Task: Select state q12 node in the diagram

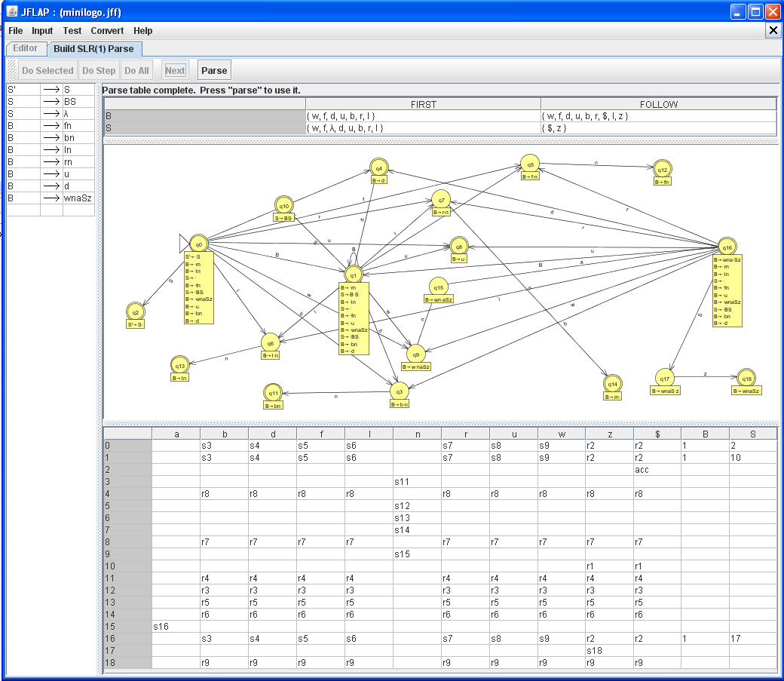Action: [x=662, y=169]
